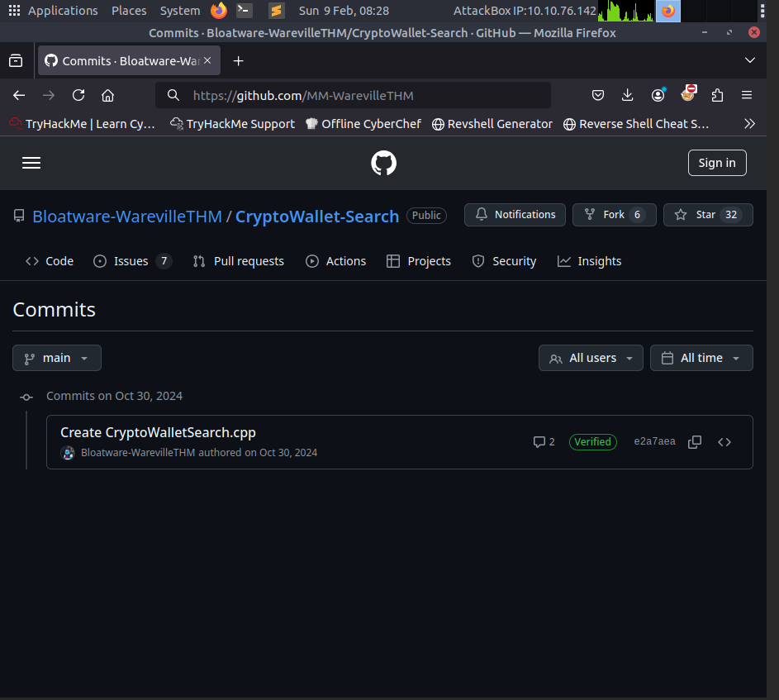This screenshot has width=779, height=700.
Task: Open the CryptoWallet-Search repository link
Action: click(317, 217)
